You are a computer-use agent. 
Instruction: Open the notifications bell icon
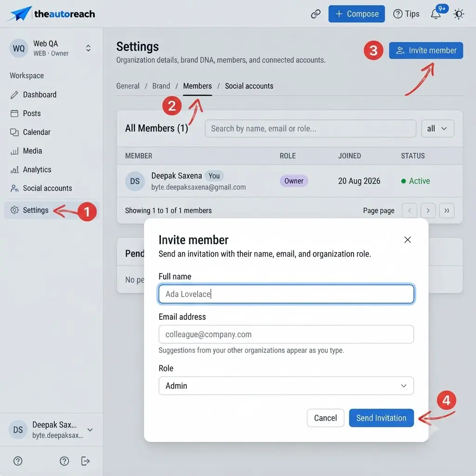click(436, 14)
